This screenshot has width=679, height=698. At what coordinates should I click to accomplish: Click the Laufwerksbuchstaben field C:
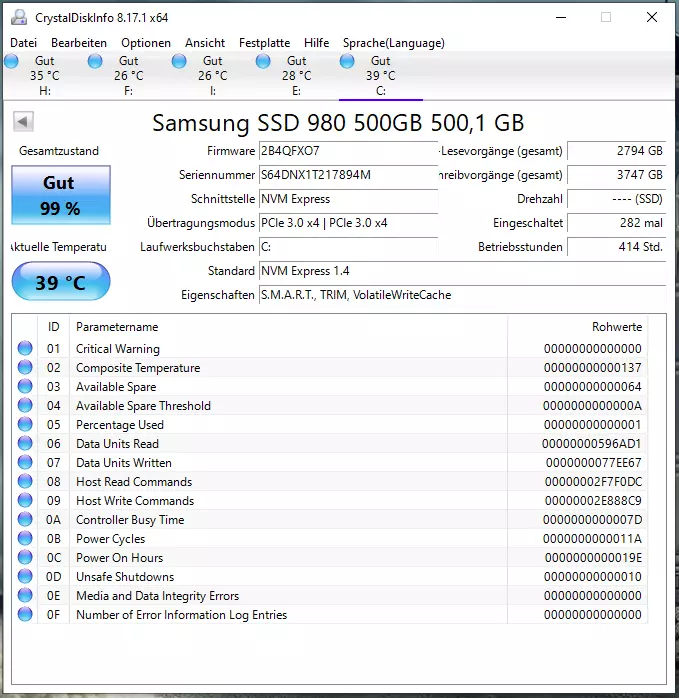(348, 247)
